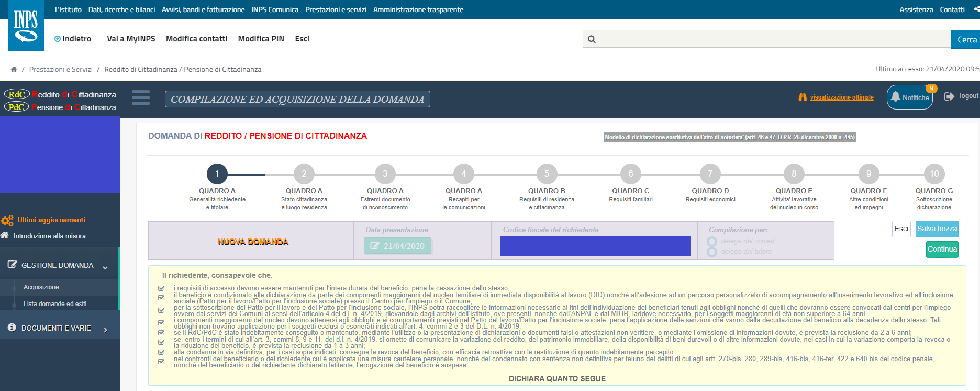Select the 'delega del richied.' radio button
This screenshot has height=391, width=980.
click(712, 242)
